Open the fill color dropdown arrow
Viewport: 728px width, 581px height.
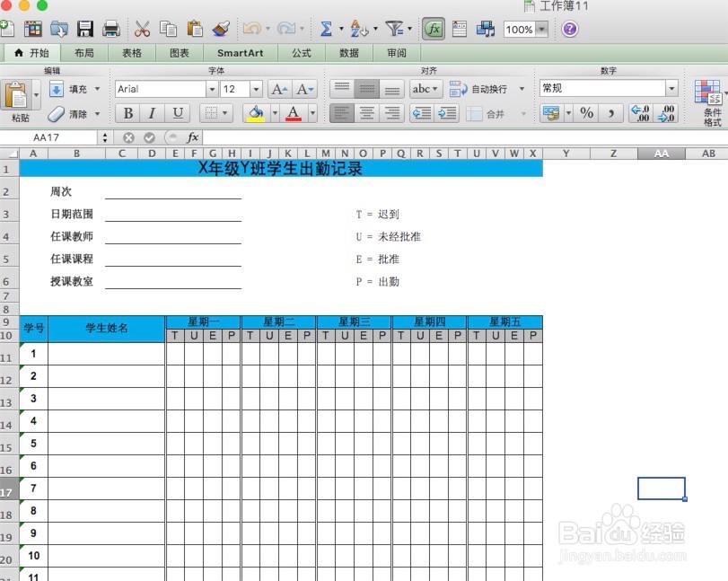(x=275, y=113)
